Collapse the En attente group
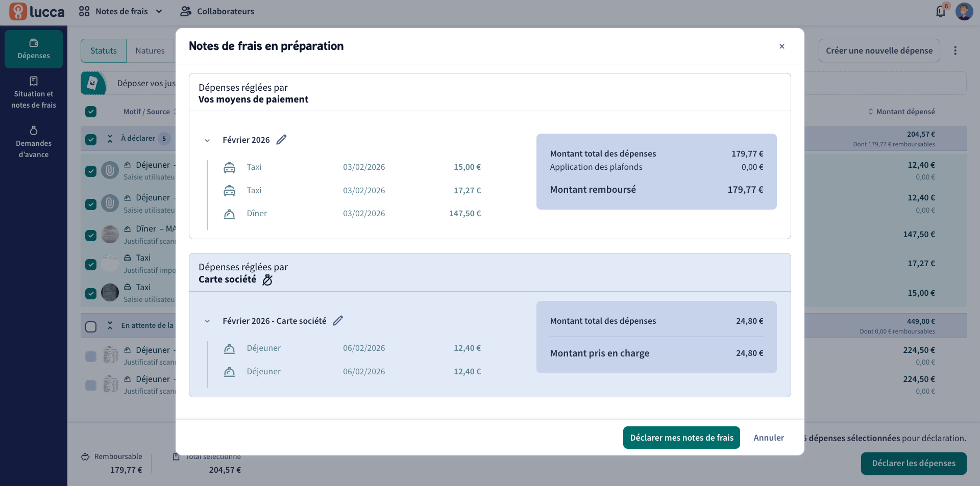The height and width of the screenshot is (486, 980). (110, 325)
